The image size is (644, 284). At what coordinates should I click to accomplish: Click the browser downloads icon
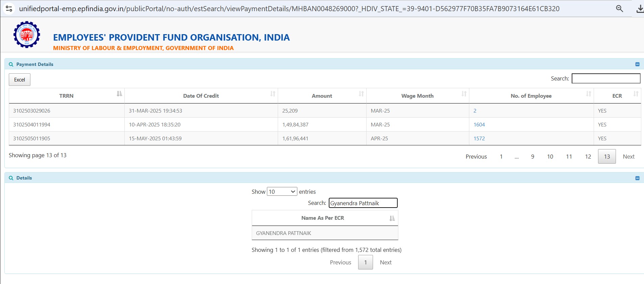pos(640,9)
